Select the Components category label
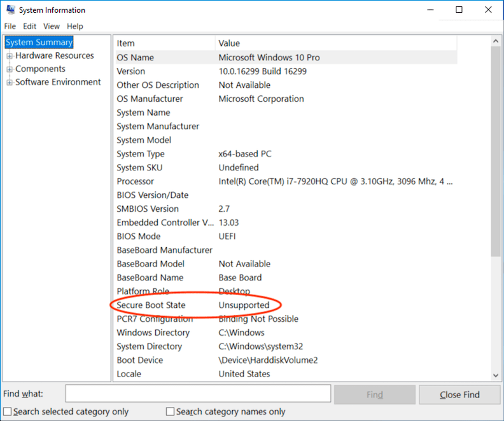This screenshot has height=421, width=504. point(40,69)
